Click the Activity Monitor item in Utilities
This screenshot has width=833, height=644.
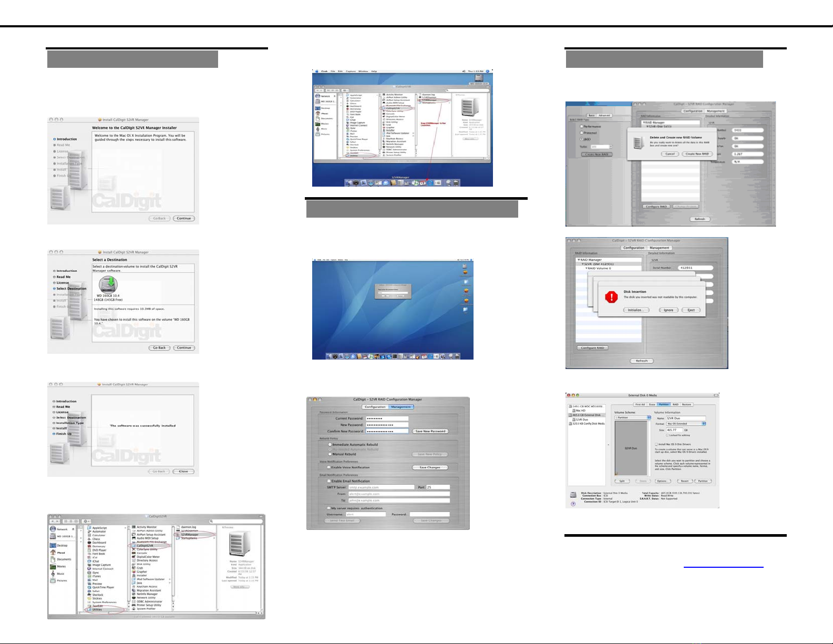point(147,527)
